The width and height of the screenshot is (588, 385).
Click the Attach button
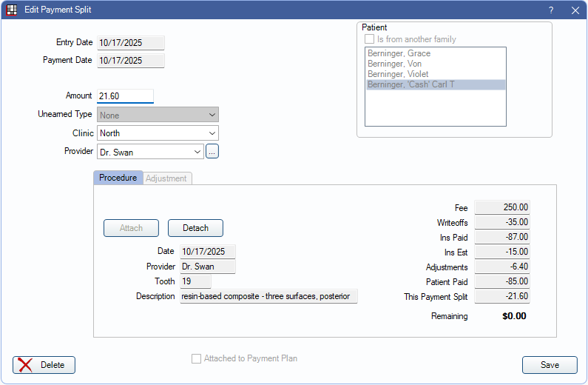point(131,228)
